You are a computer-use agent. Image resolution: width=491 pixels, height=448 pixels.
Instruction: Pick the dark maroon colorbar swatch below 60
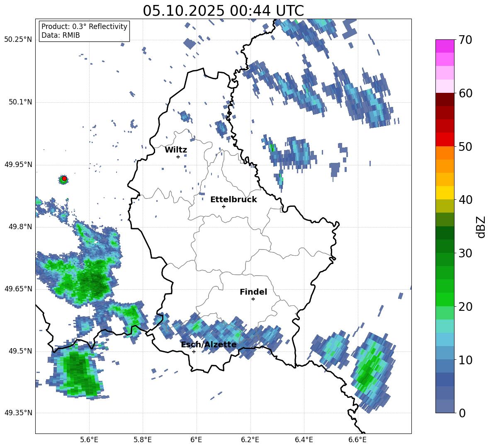coord(445,99)
